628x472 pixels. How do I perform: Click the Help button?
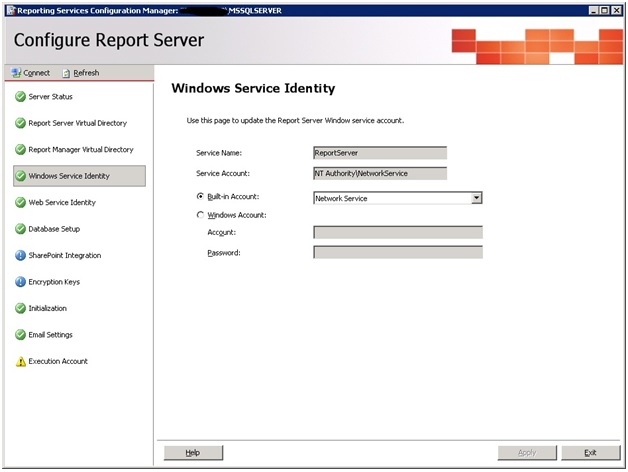[193, 453]
